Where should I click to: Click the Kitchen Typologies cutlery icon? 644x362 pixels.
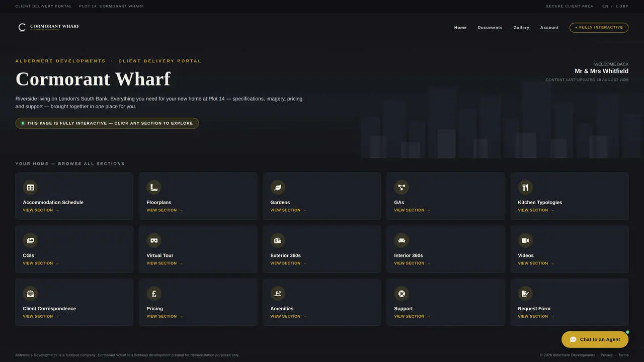coord(525,188)
